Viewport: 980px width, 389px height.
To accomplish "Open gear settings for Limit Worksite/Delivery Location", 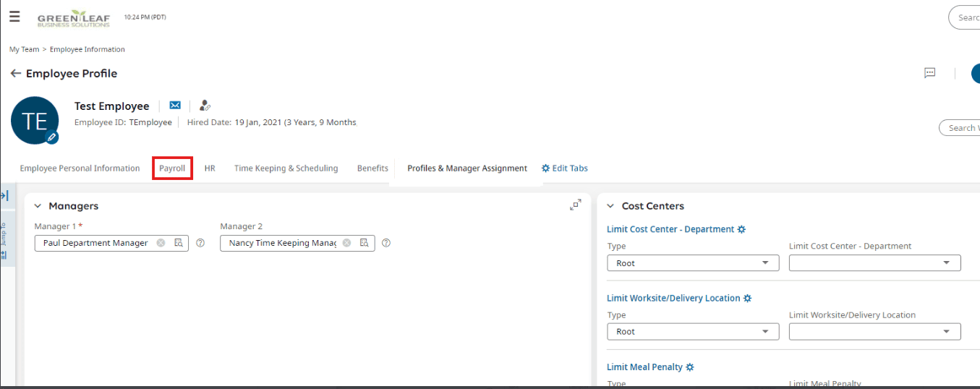I will tap(748, 298).
